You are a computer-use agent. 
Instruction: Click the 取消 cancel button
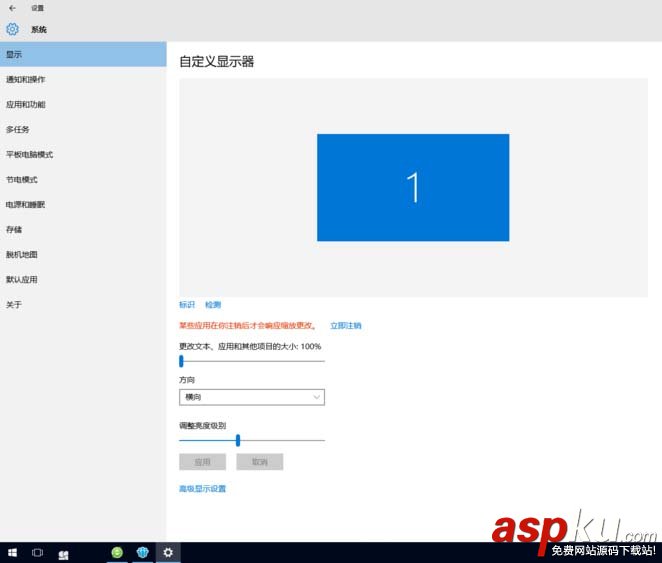point(260,462)
